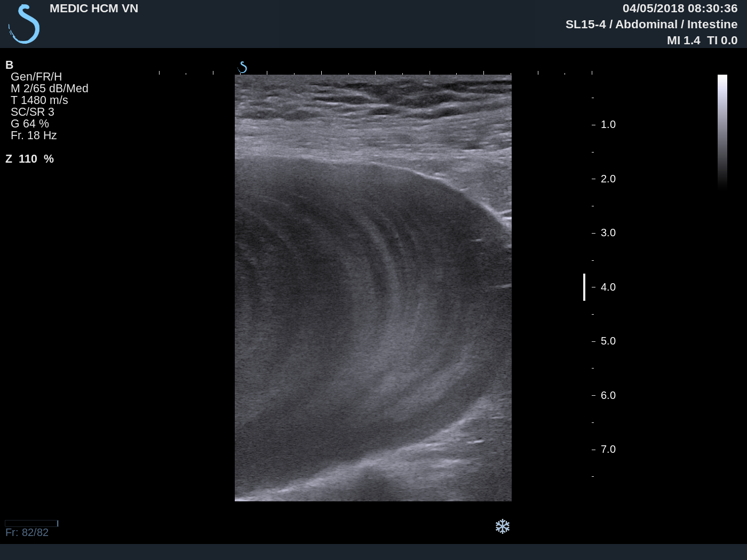
Task: Click the MEDIC HCM VN logo
Action: pos(23,22)
